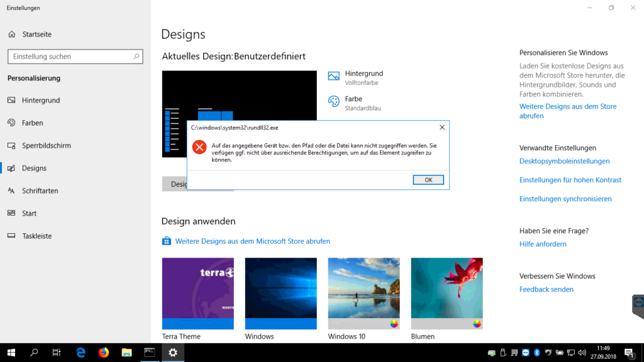Open the Sperrbildschirm icon in sidebar

(11, 146)
